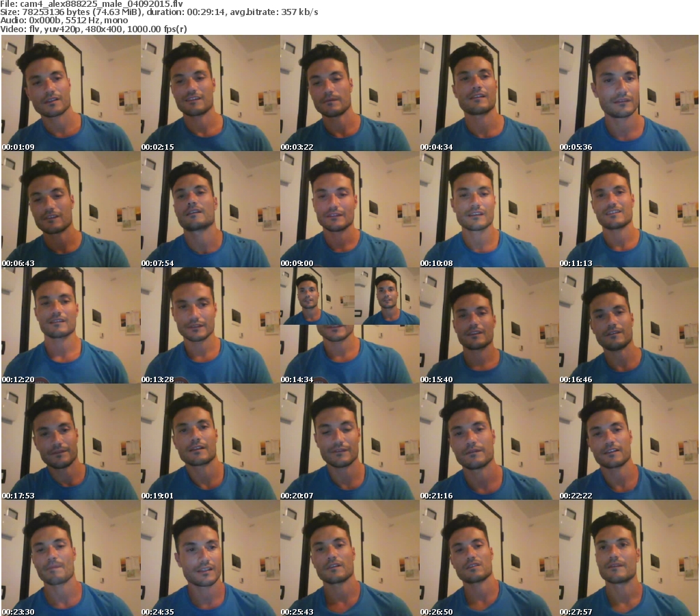Open the thumbnail frame stamped 00:07:54
This screenshot has width=700, height=616.
click(211, 209)
